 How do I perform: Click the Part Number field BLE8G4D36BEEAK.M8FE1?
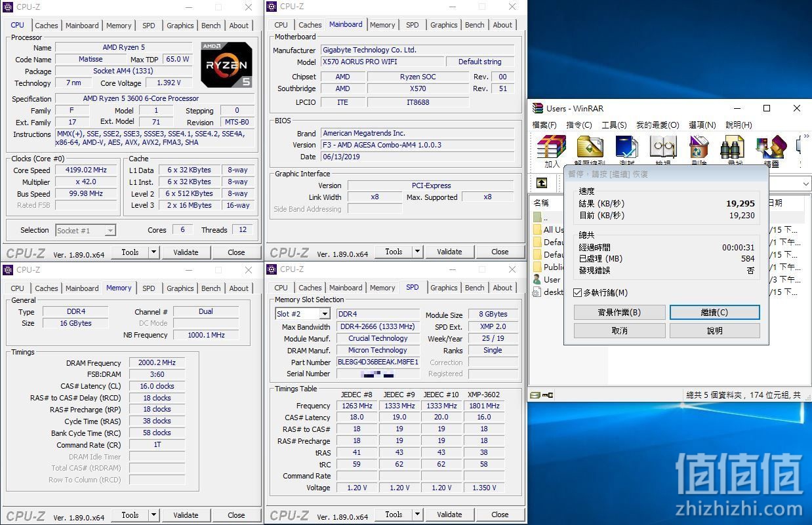coord(378,362)
